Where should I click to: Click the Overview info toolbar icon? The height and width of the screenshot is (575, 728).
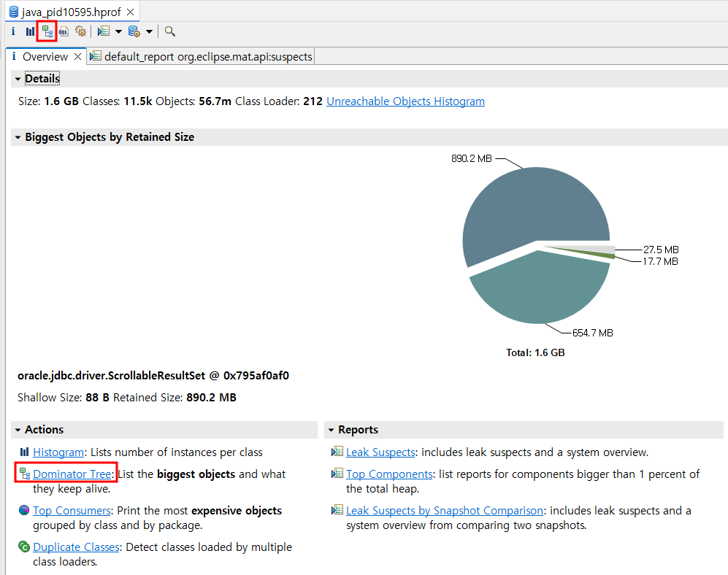[x=13, y=31]
